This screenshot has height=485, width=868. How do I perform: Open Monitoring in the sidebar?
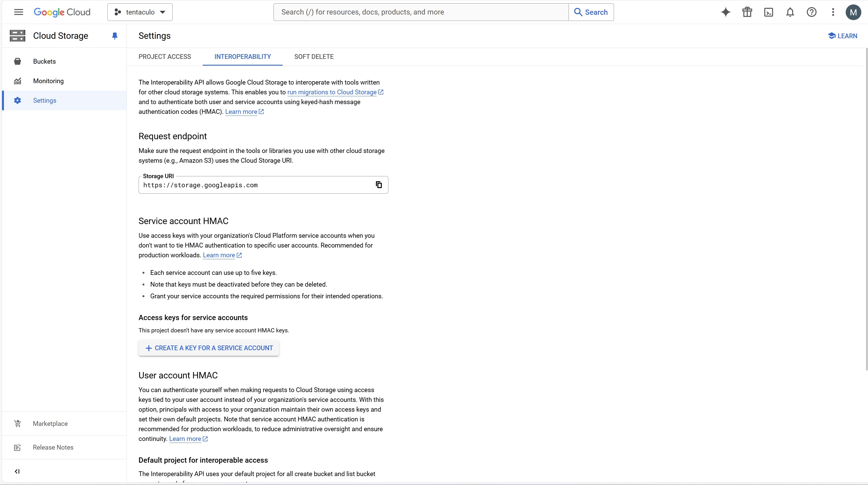[64, 81]
